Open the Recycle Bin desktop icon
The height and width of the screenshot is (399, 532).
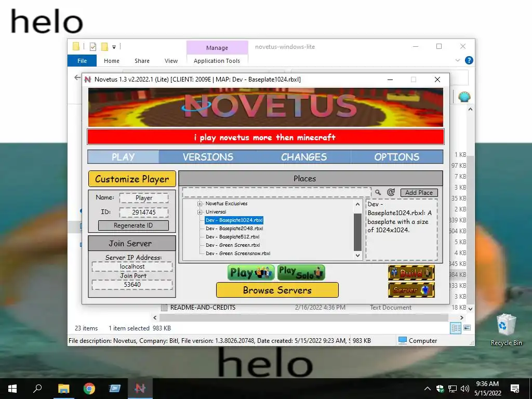pos(506,329)
